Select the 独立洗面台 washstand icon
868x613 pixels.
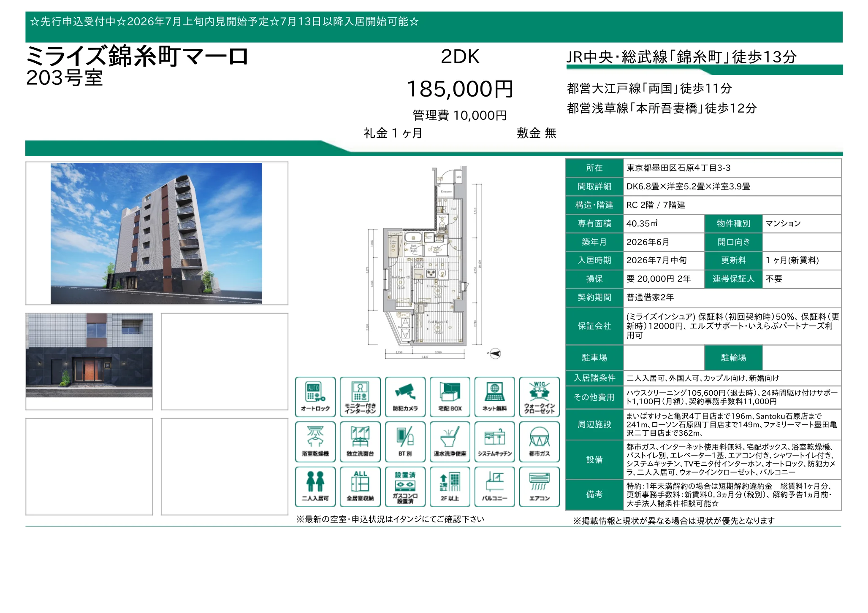pyautogui.click(x=360, y=442)
